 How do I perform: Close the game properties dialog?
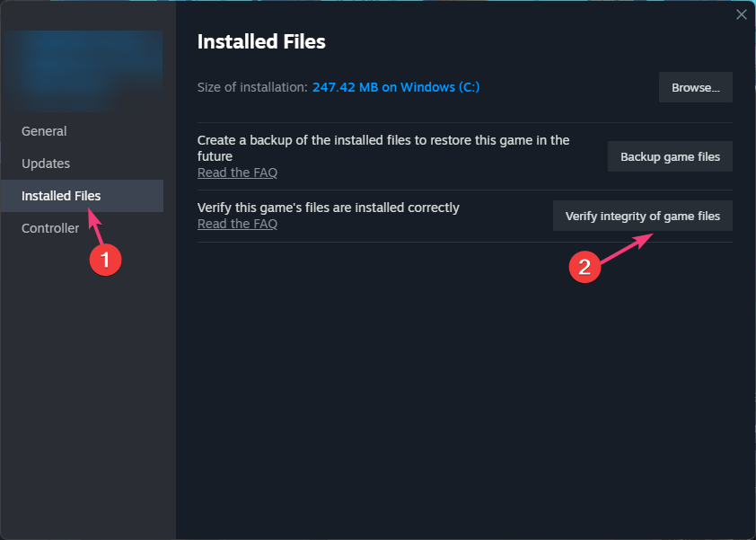pyautogui.click(x=742, y=14)
